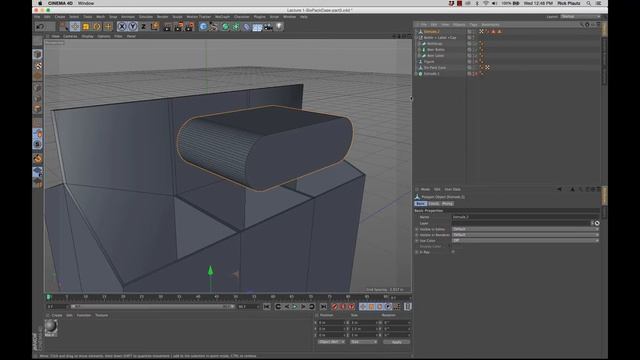Add a Cube primitive from the toolbar
640x360 pixels.
(x=203, y=27)
